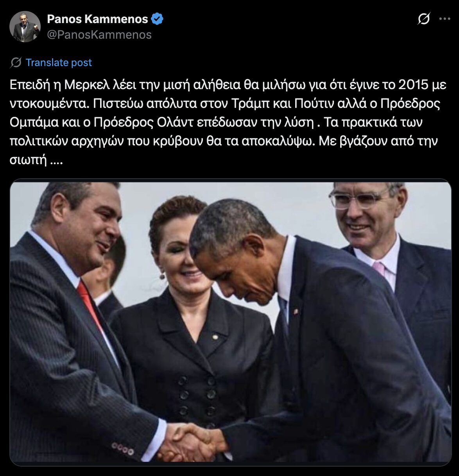Open the @PanosKammenos handle
Screen dimensions: 459x476
[99, 35]
